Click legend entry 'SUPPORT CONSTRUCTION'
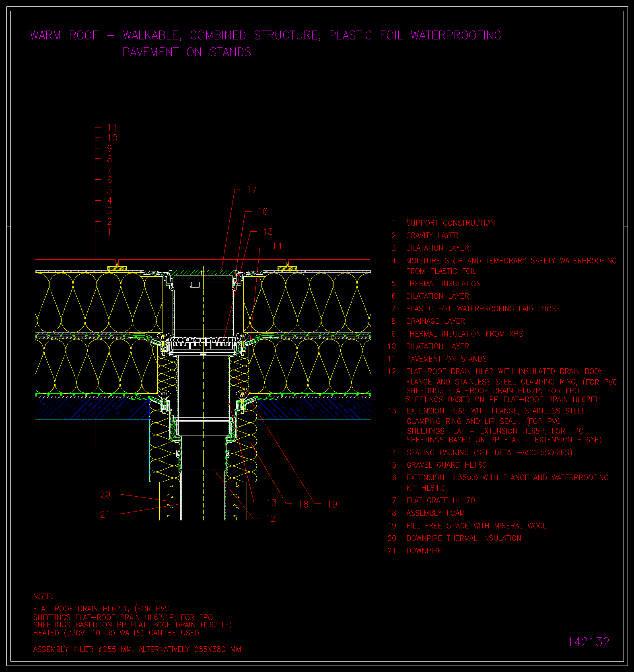This screenshot has height=672, width=634. coord(451,223)
